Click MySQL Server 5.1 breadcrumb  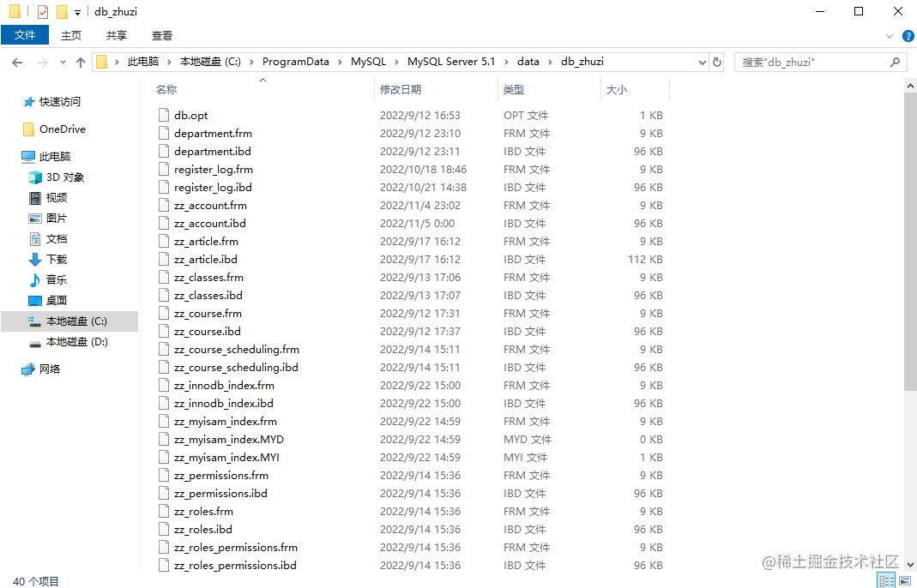pos(451,62)
